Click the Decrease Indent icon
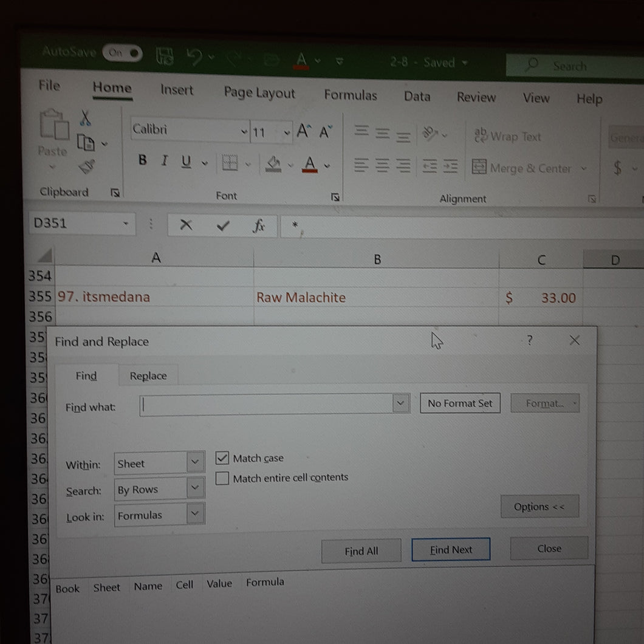This screenshot has width=644, height=644. 430,166
